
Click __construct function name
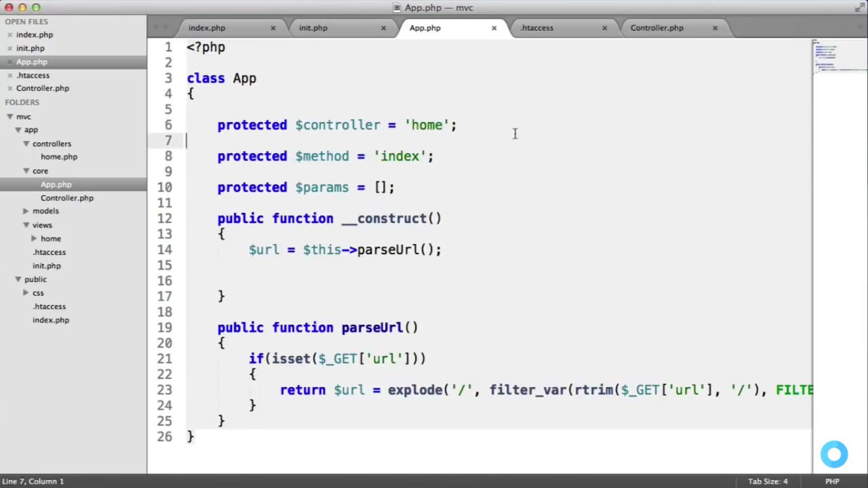coord(384,219)
